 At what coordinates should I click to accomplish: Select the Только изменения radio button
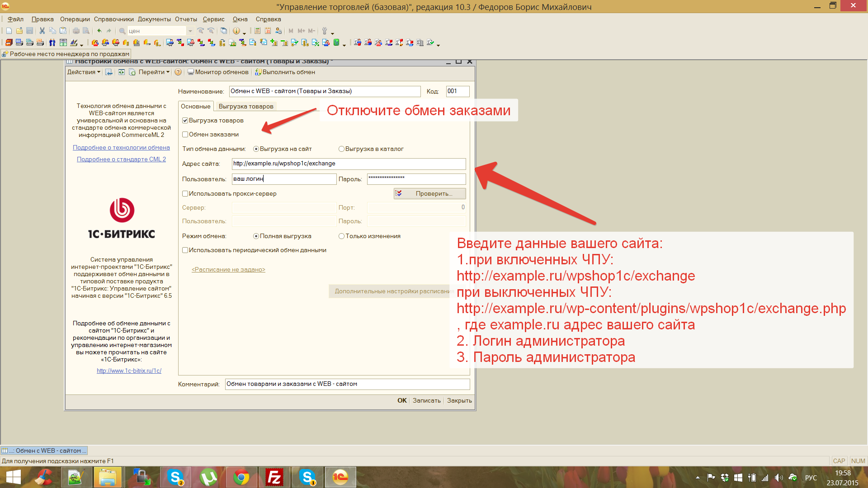[341, 236]
